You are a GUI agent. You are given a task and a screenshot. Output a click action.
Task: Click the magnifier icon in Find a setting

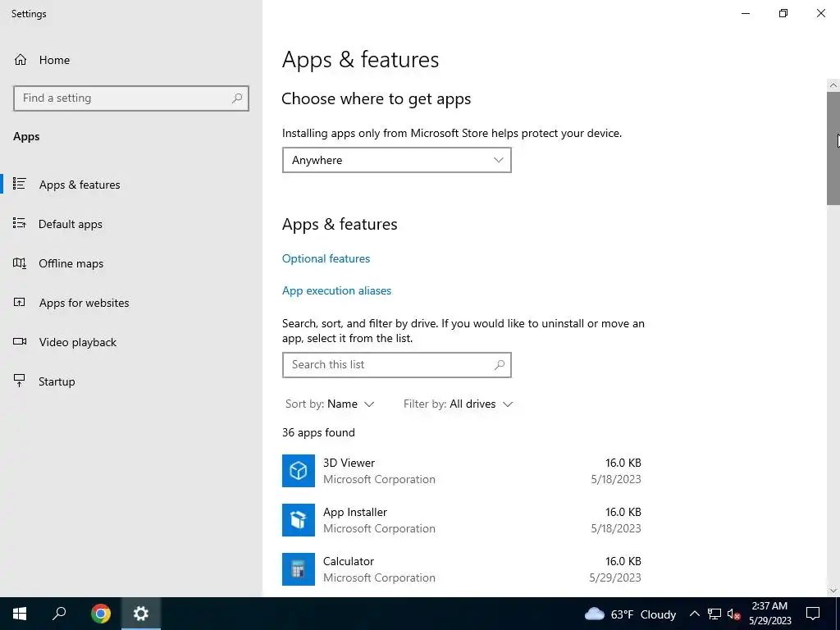click(237, 98)
